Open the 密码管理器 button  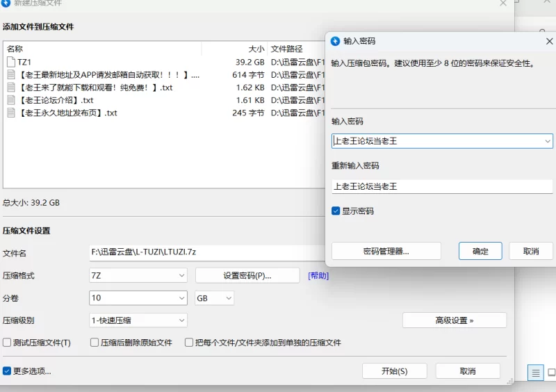click(386, 251)
